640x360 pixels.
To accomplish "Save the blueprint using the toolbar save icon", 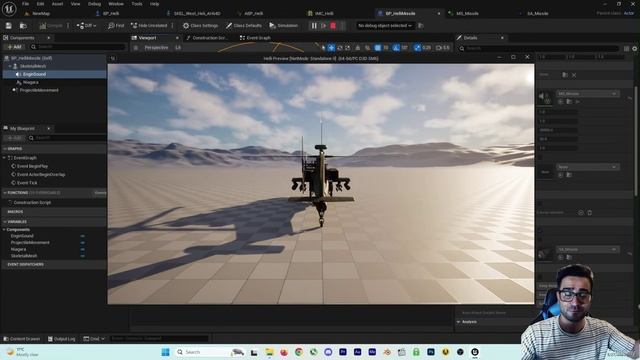I will point(9,26).
